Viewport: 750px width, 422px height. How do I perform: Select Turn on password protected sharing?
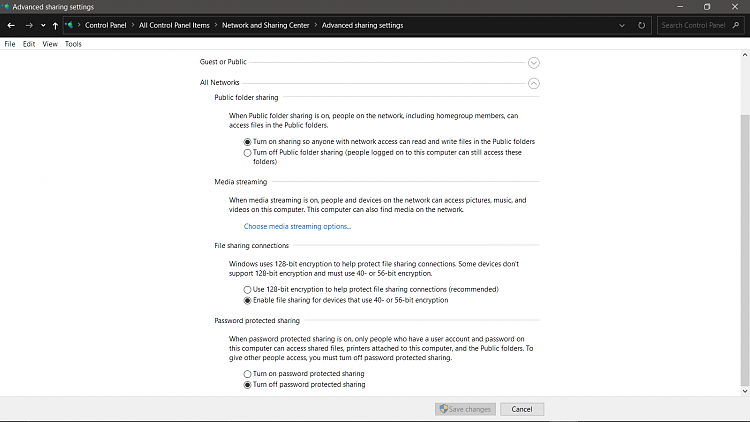click(247, 374)
